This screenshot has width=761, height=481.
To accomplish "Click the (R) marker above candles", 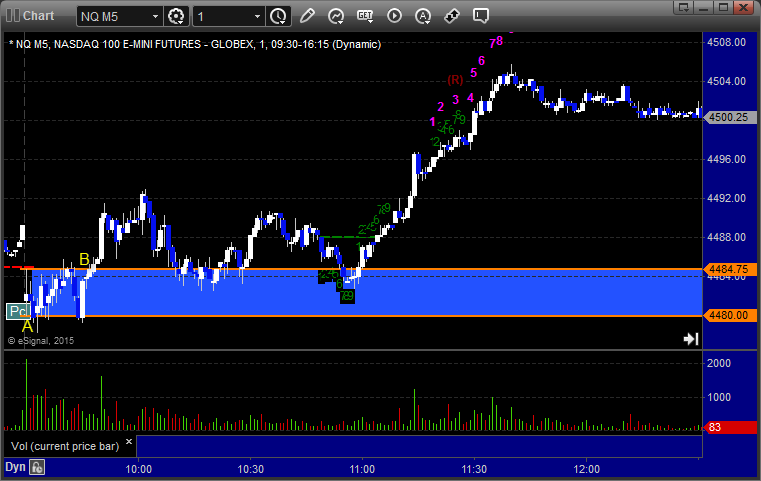I will click(x=455, y=80).
